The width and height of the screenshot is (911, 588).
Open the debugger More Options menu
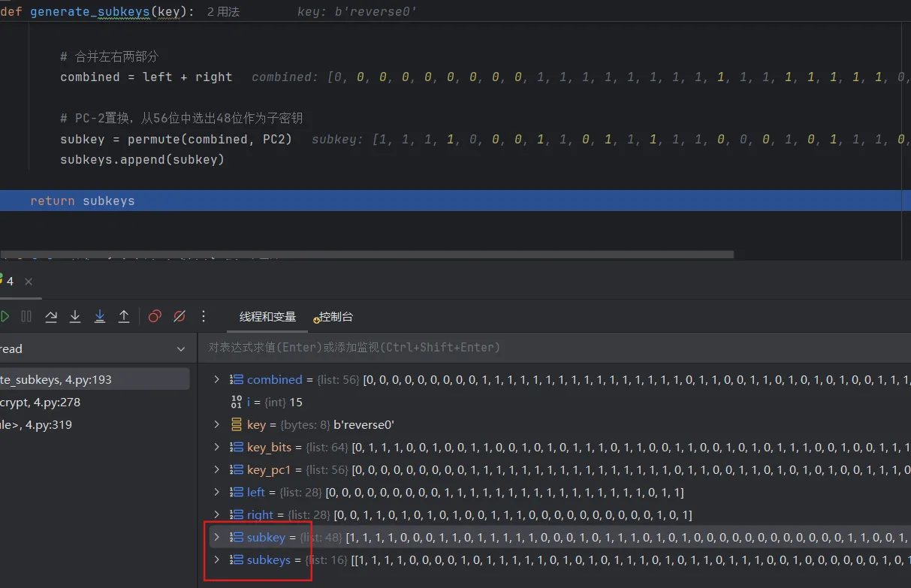204,316
